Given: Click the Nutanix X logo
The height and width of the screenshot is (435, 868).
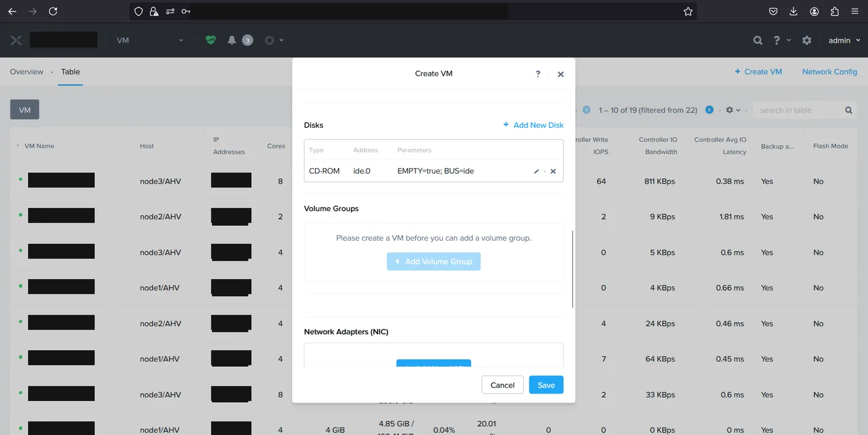Looking at the screenshot, I should tap(16, 40).
